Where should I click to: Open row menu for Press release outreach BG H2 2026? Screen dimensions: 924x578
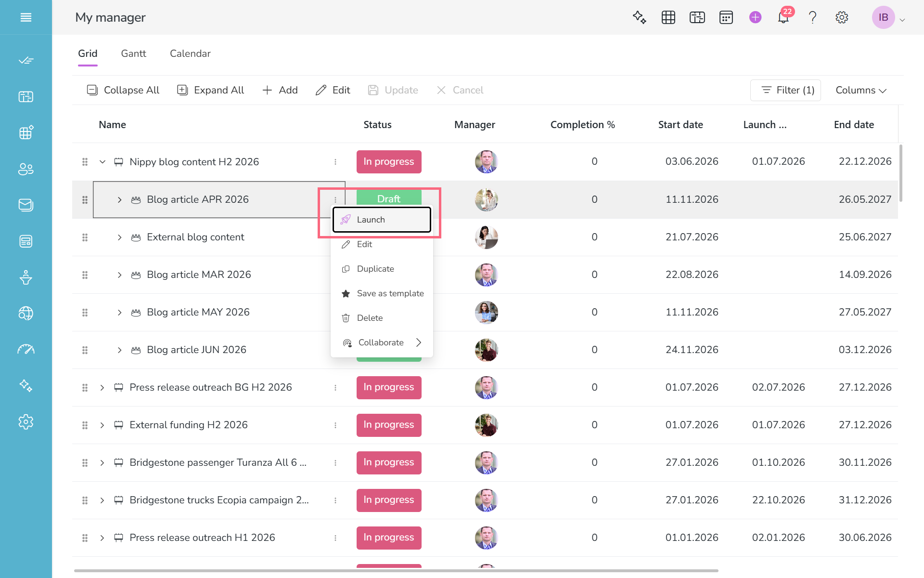(335, 388)
